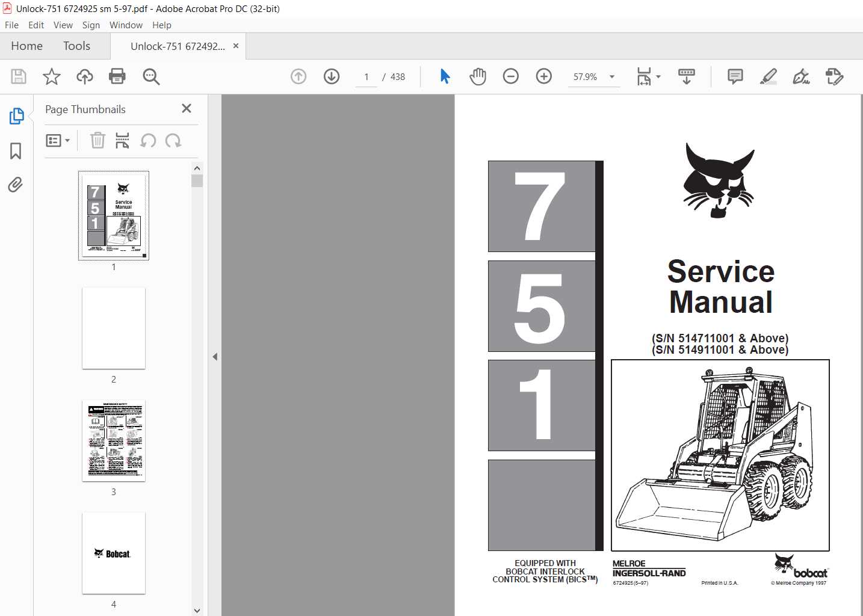Select page 1 thumbnail
This screenshot has height=616, width=863.
pos(114,215)
